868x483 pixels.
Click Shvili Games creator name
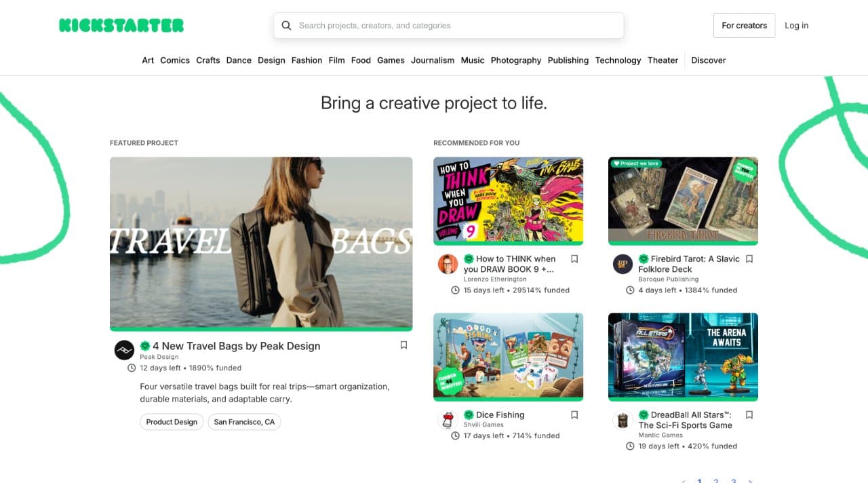pos(484,425)
